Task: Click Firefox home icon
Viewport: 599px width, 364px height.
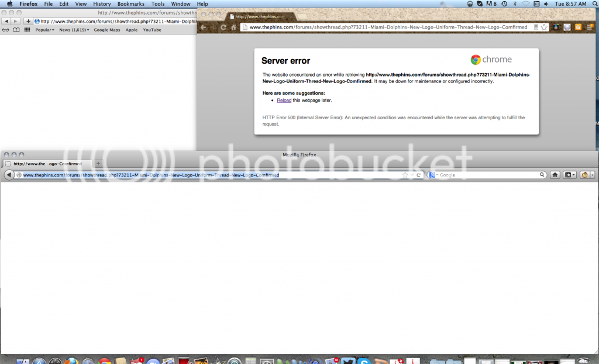Action: pos(555,175)
